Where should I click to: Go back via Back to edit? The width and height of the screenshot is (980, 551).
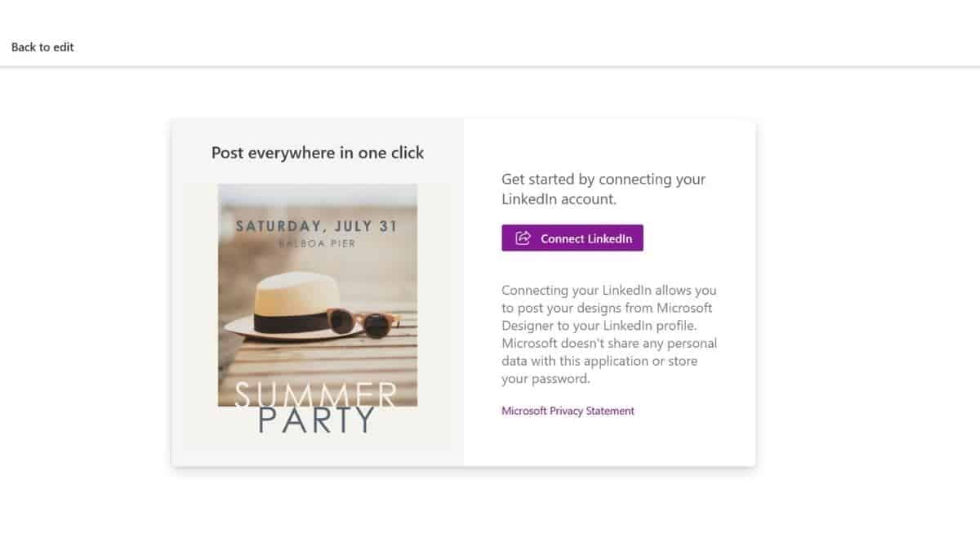point(42,47)
